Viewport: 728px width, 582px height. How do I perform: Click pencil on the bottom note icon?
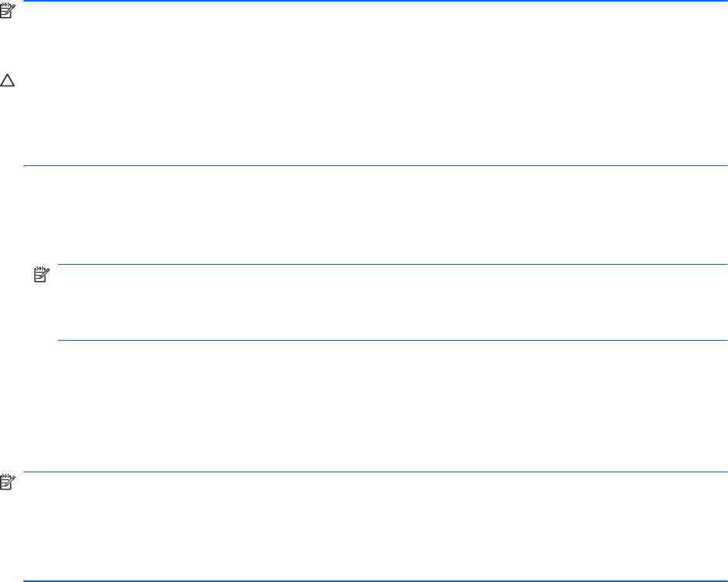pyautogui.click(x=12, y=480)
